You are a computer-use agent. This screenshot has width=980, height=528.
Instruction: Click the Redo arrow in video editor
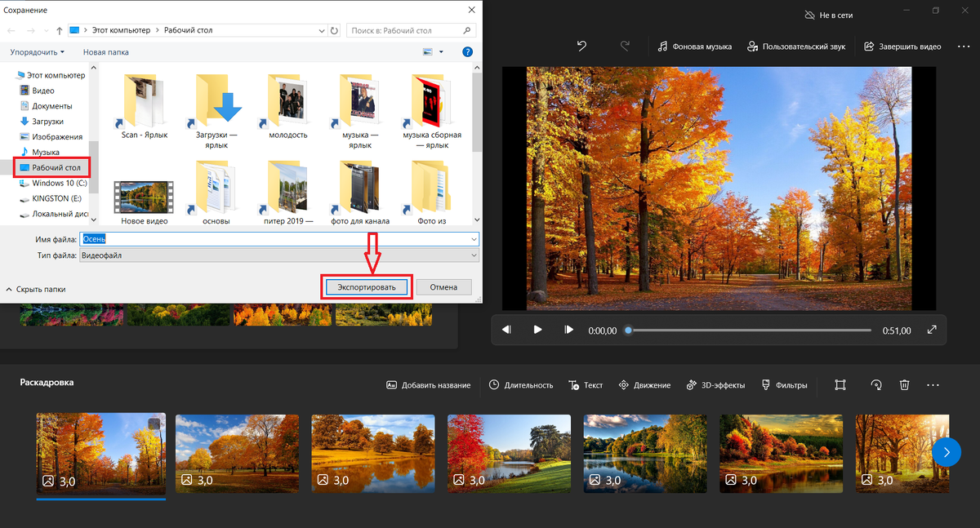[625, 47]
